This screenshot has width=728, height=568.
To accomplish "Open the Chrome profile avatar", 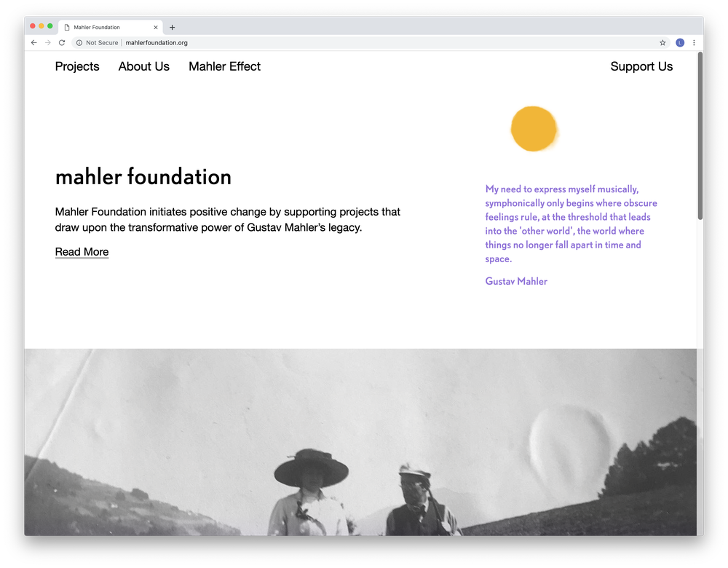I will 680,43.
